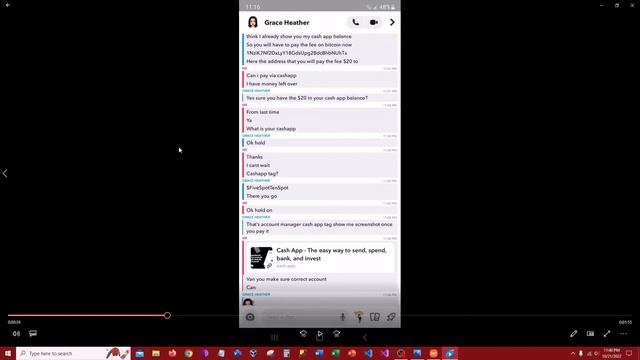Tap the Android back navigation chevron
This screenshot has height=360, width=640.
365,338
